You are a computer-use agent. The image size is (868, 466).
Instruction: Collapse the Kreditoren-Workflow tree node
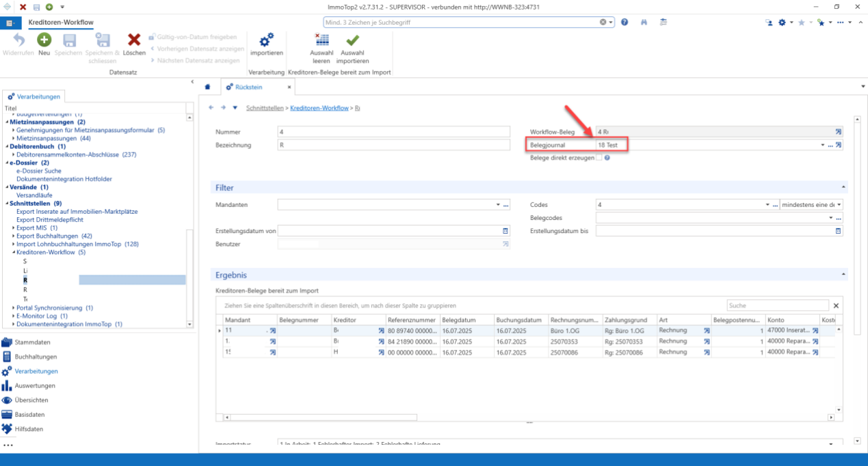pos(14,253)
